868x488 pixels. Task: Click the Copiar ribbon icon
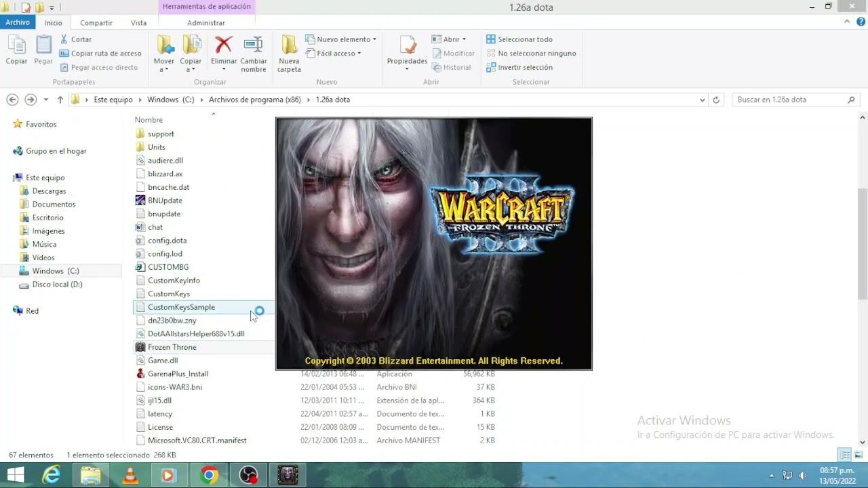[x=16, y=51]
